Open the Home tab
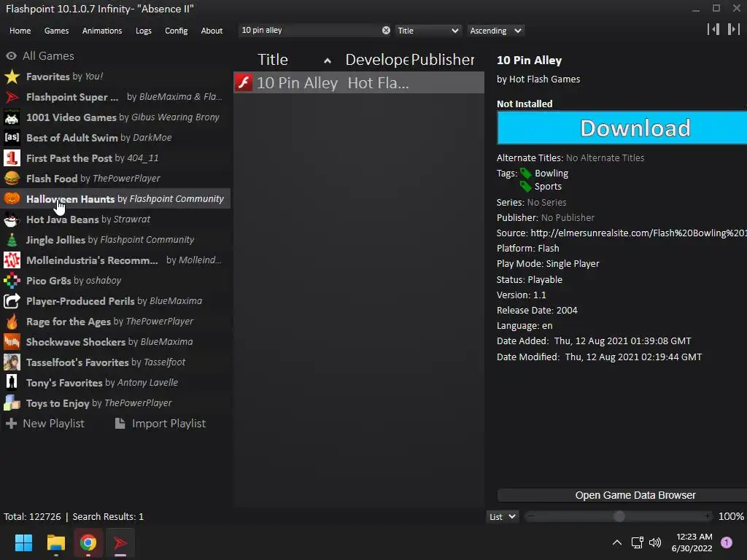The height and width of the screenshot is (560, 747). click(20, 31)
